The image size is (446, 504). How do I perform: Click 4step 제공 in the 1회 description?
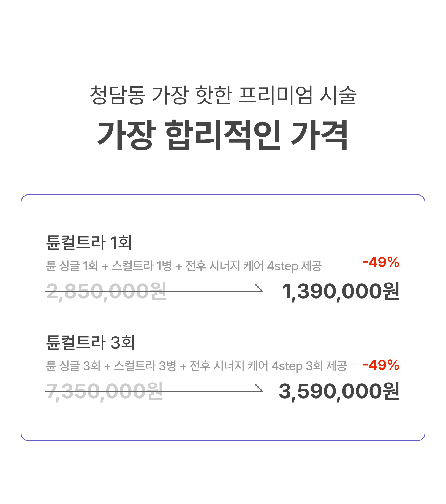[295, 266]
